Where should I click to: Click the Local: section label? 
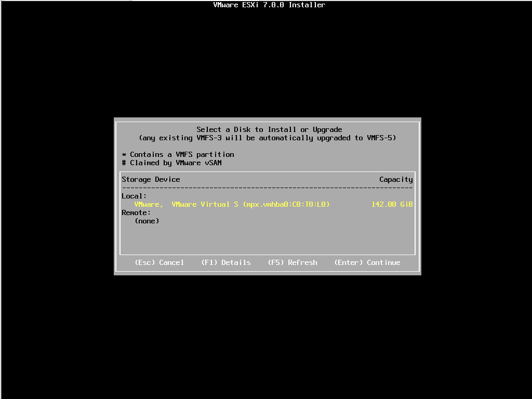click(134, 196)
